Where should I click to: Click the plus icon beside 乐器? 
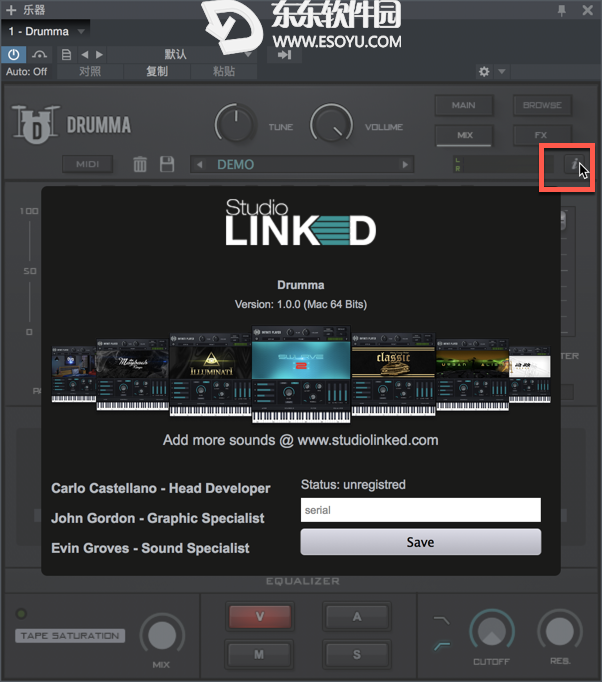[x=11, y=10]
